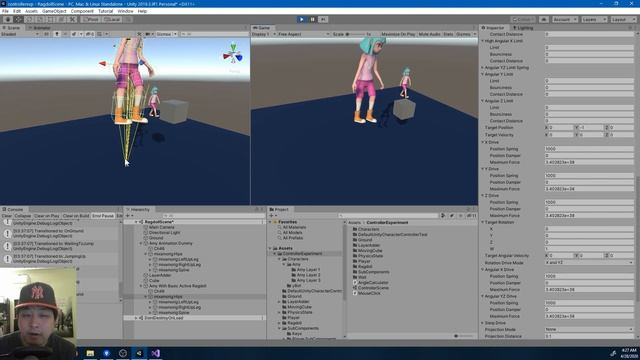Select the AngleCalculator script asset
Screen dimensions: 640x360
click(x=373, y=282)
